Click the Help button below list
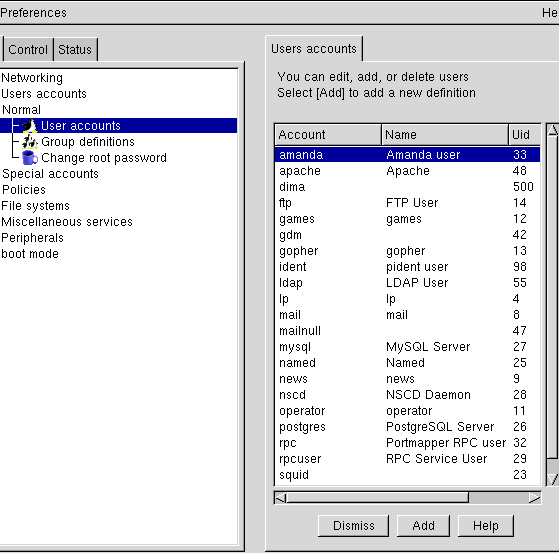Screen dimensions: 559x553 tap(486, 526)
